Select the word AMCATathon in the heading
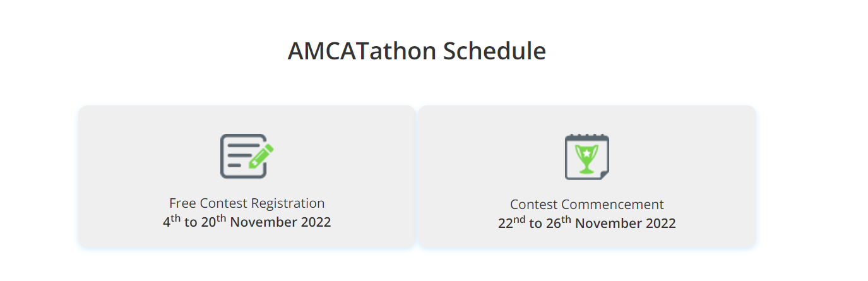Viewport: 868px width, 281px height. (x=363, y=51)
